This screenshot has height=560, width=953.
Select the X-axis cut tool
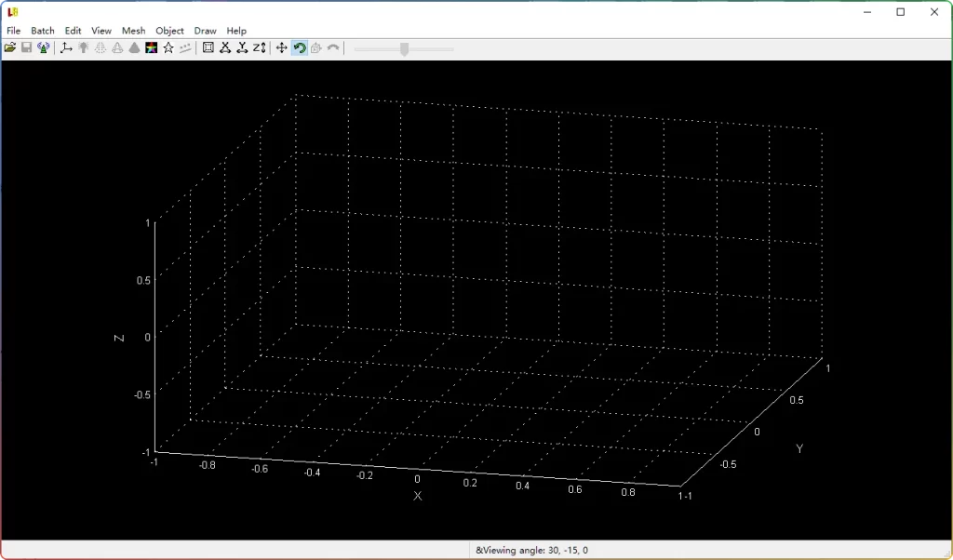coord(225,47)
